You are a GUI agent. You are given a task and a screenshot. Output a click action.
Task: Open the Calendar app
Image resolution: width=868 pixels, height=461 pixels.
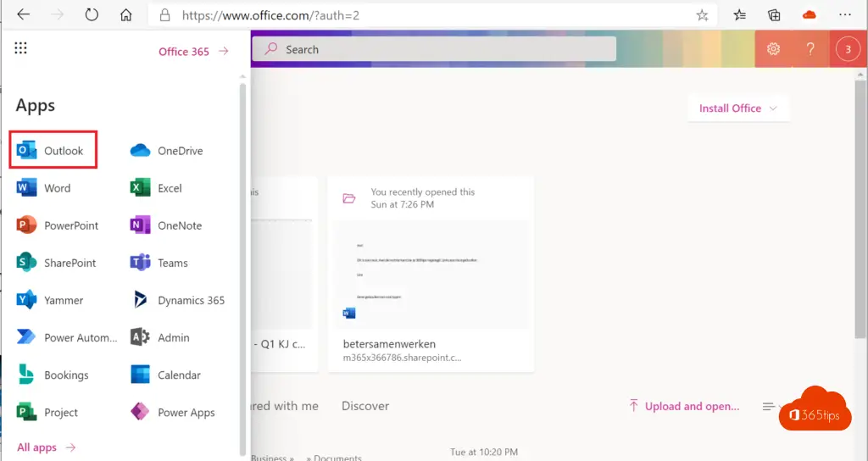coord(165,375)
